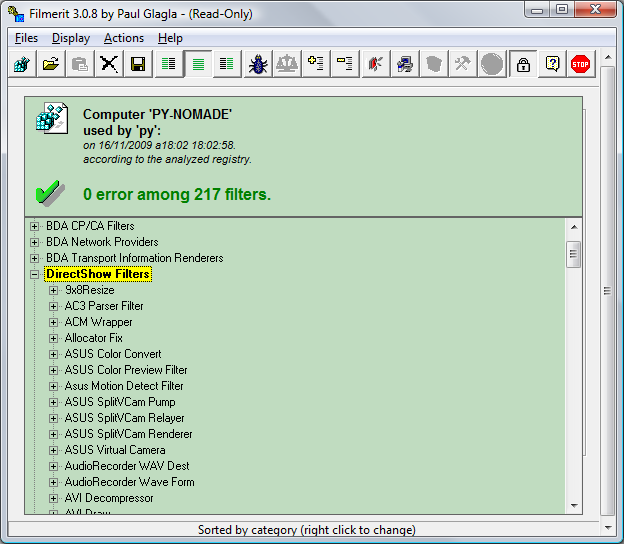This screenshot has height=544, width=624.
Task: Click the expand all (plus list) icon
Action: 316,64
